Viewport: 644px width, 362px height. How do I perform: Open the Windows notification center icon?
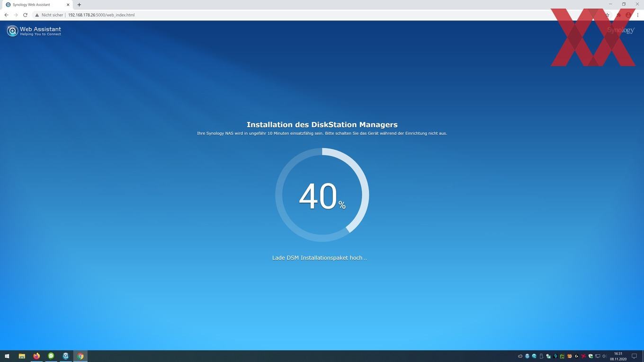pyautogui.click(x=635, y=356)
